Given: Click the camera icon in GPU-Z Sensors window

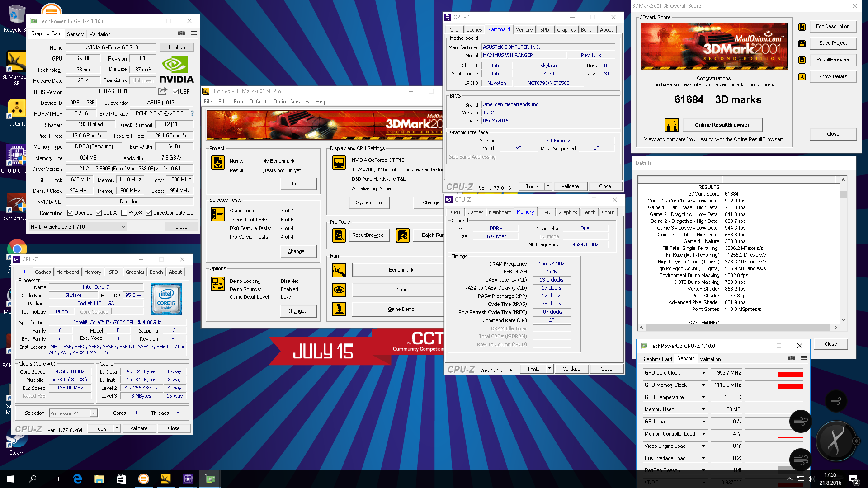Looking at the screenshot, I should coord(792,358).
